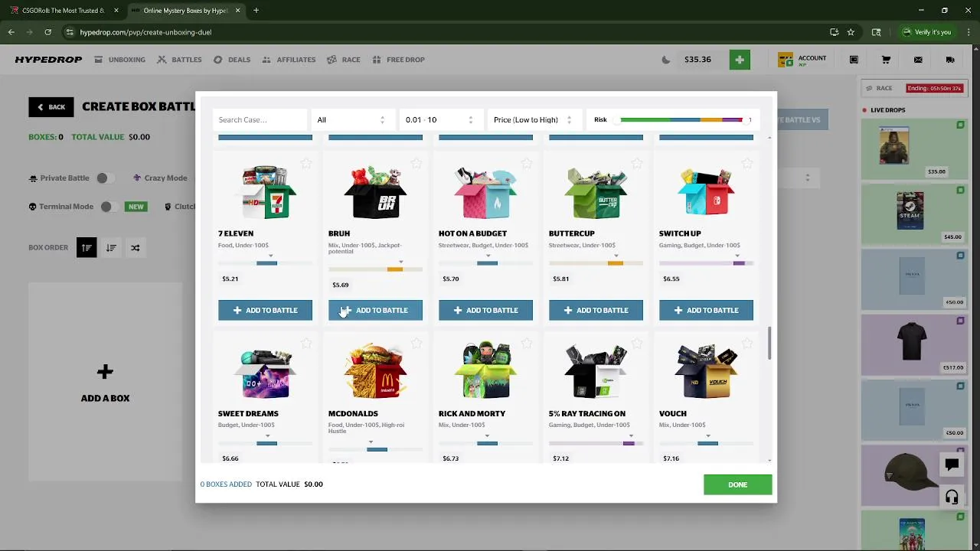Open the Free Drop nav item
Viewport: 980px width, 551px height.
(399, 60)
